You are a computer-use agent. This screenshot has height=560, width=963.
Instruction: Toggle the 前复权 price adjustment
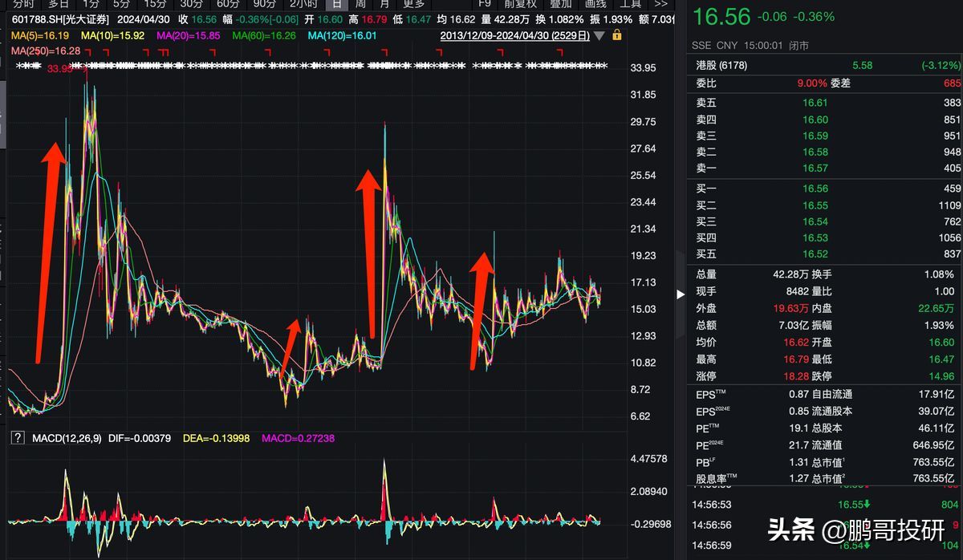[x=519, y=4]
